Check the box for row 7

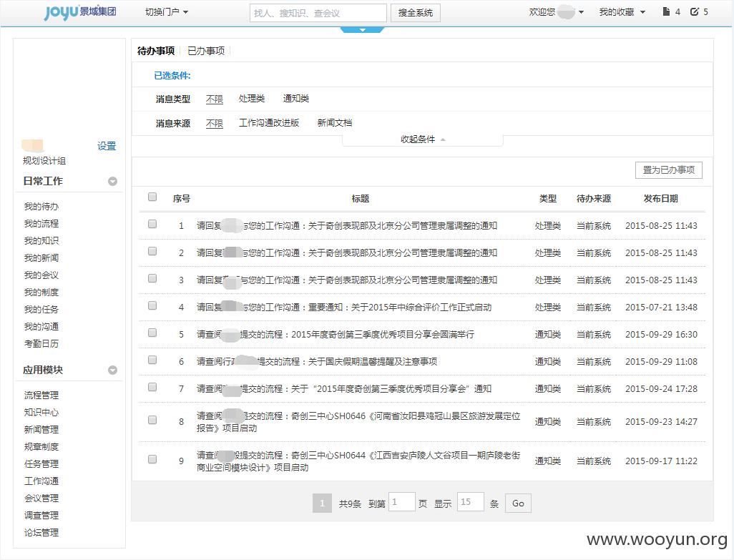pyautogui.click(x=152, y=387)
